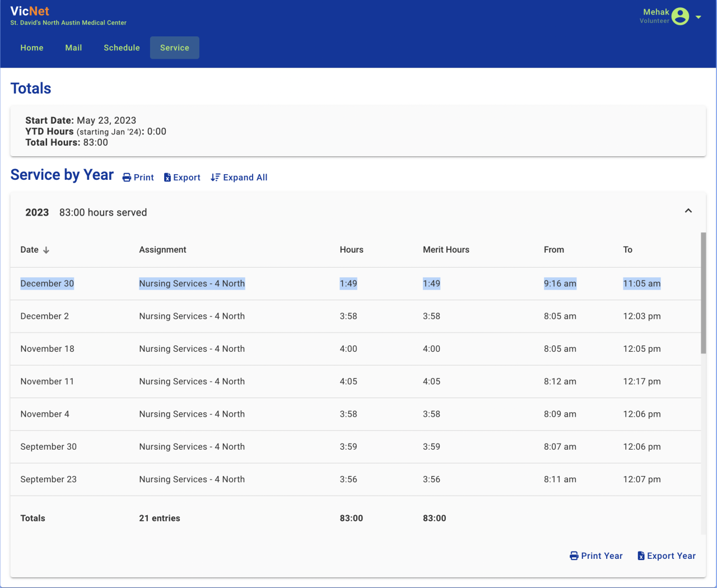Select the Service tab
This screenshot has height=588, width=717.
click(175, 48)
